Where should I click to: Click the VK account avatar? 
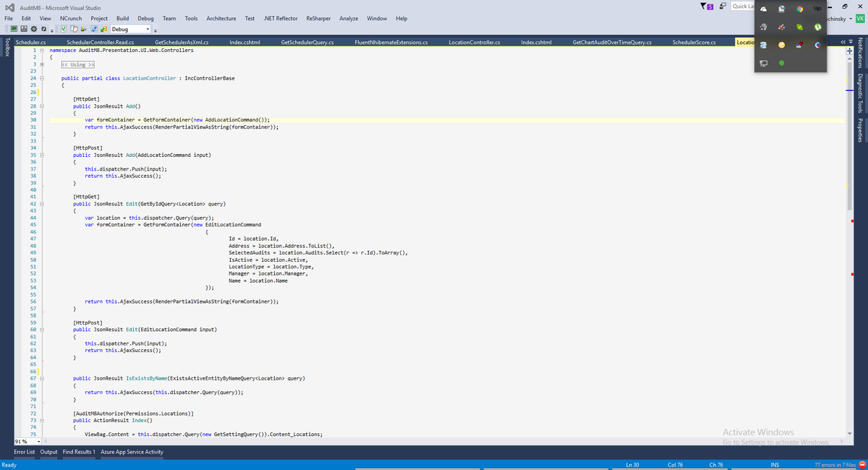click(x=860, y=18)
